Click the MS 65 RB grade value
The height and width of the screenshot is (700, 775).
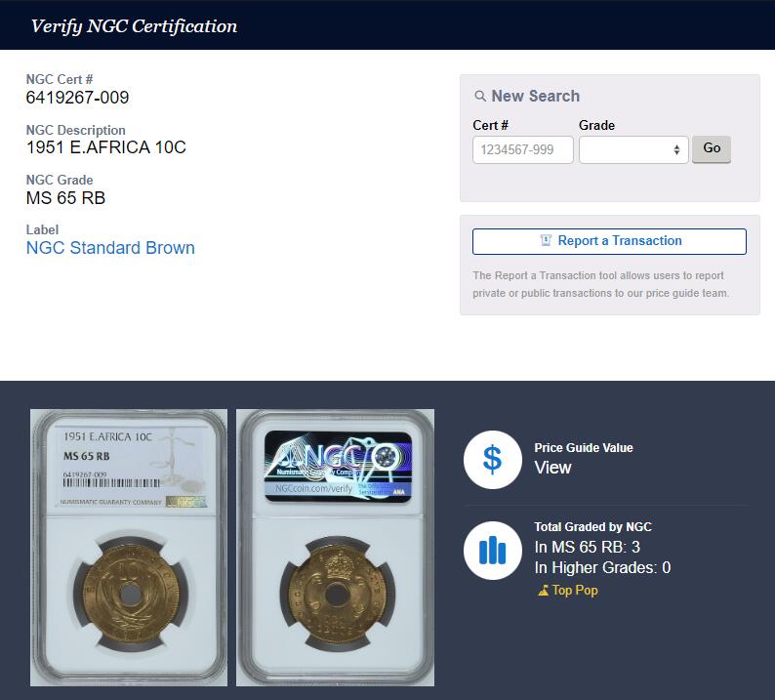pyautogui.click(x=65, y=198)
